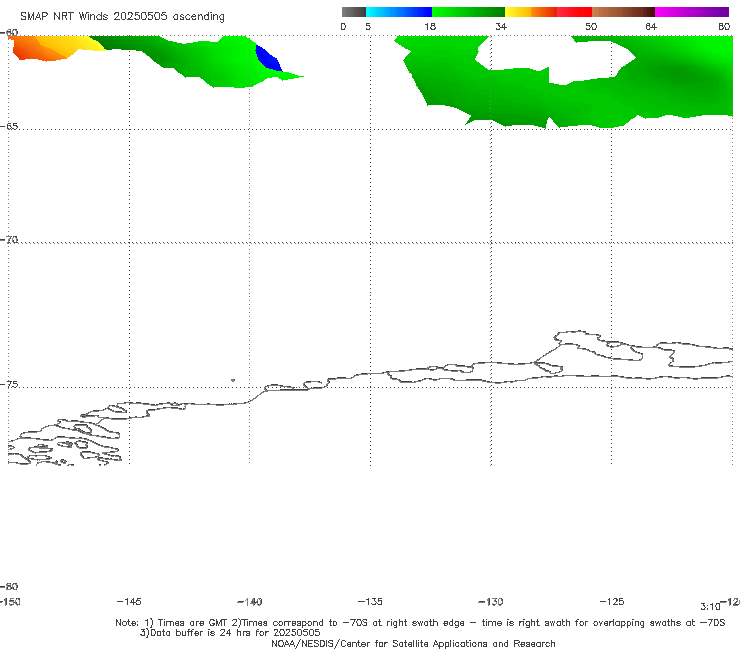Click the title 'SMAP NRT Winds 20250505 ascending'
Image resolution: width=740 pixels, height=650 pixels.
tap(122, 16)
